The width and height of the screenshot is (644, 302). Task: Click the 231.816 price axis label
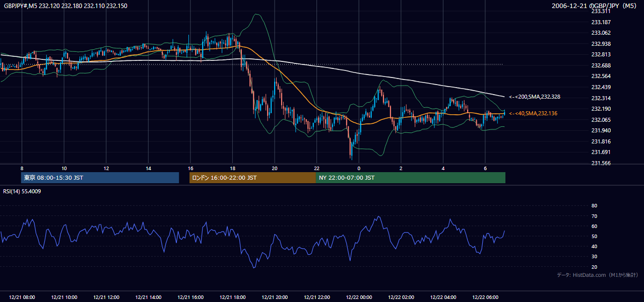pyautogui.click(x=601, y=141)
